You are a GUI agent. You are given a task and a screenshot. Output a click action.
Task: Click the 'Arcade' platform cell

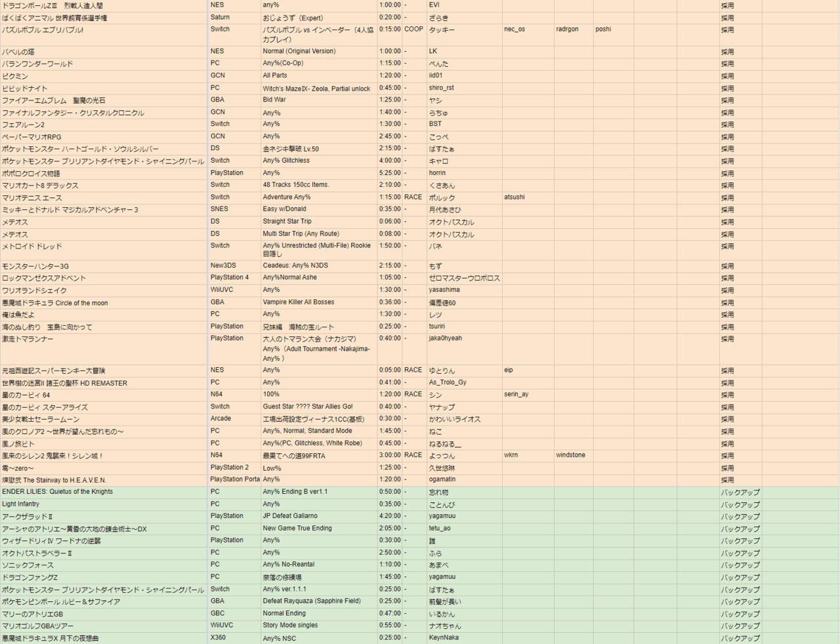(x=234, y=419)
